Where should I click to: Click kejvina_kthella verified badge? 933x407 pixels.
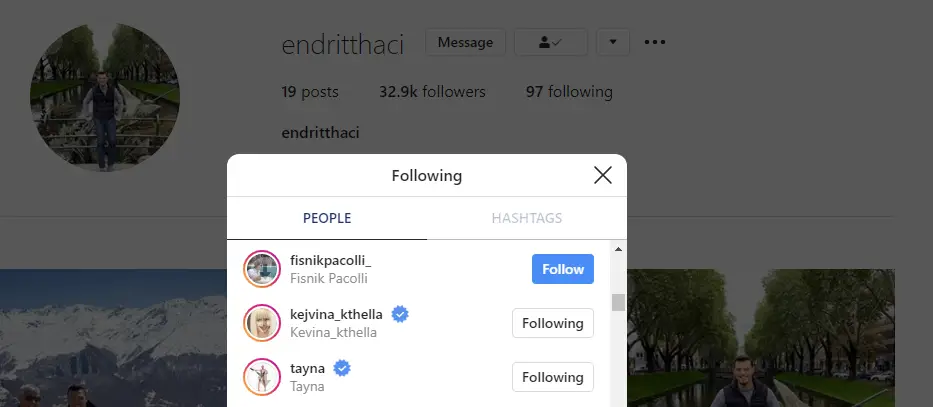click(x=400, y=314)
